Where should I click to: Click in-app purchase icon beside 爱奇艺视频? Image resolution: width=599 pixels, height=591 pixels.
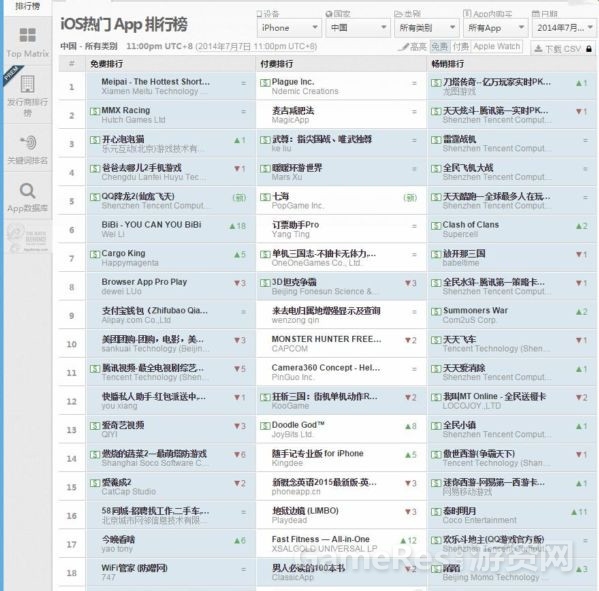tap(95, 426)
